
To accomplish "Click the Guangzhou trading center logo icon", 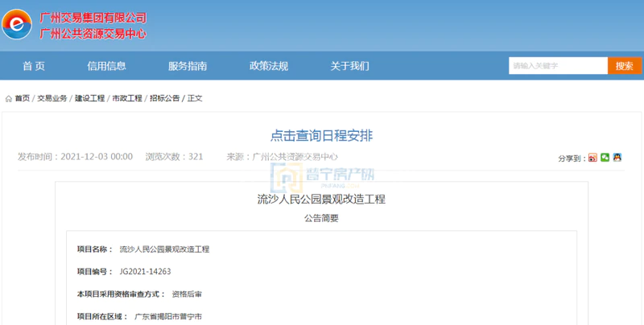I will point(17,24).
